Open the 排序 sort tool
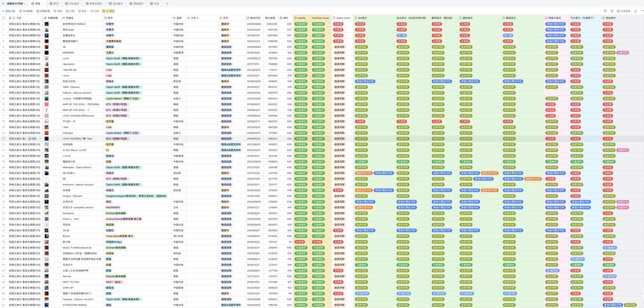 [82, 11]
